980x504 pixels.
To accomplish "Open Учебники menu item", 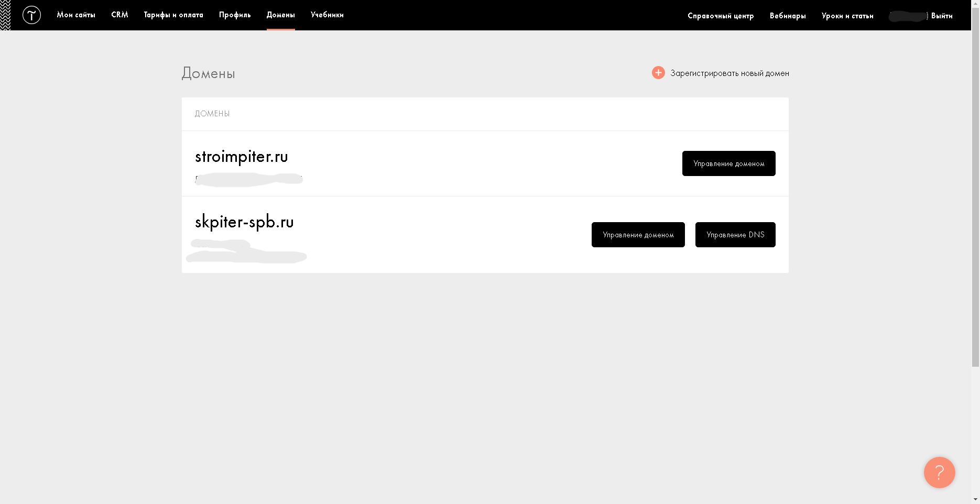I will pyautogui.click(x=327, y=15).
